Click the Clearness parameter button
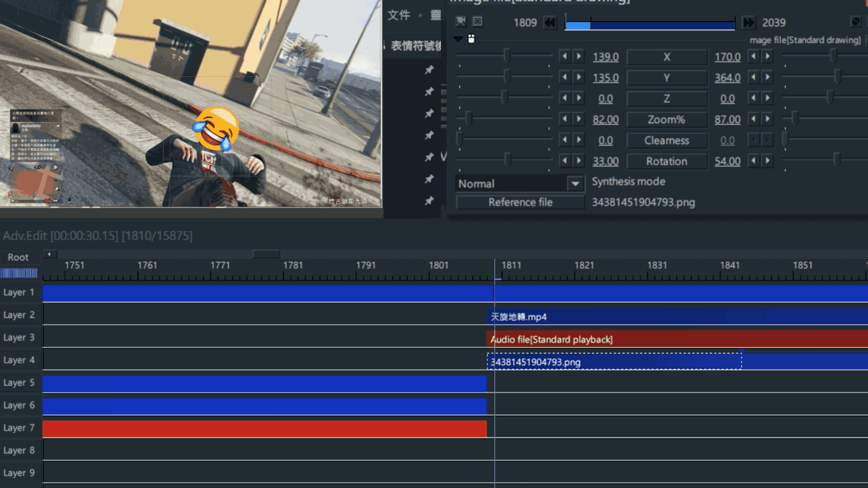This screenshot has width=868, height=488. (x=667, y=140)
